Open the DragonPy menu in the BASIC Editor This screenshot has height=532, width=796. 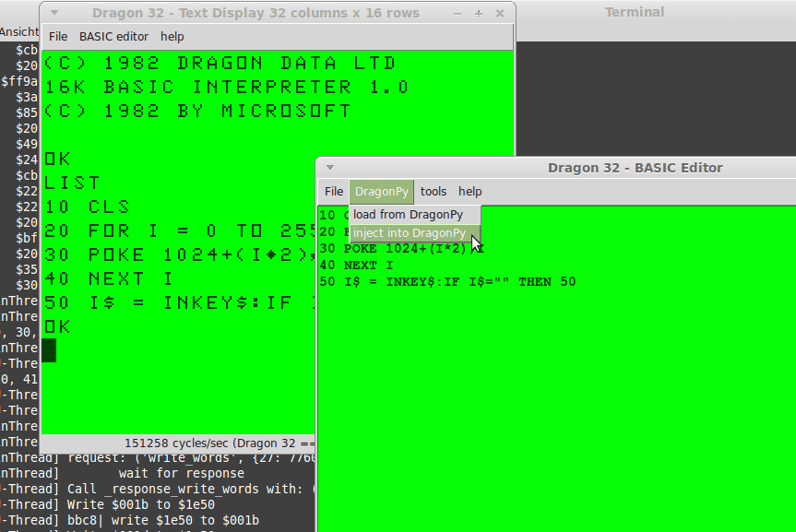point(381,191)
